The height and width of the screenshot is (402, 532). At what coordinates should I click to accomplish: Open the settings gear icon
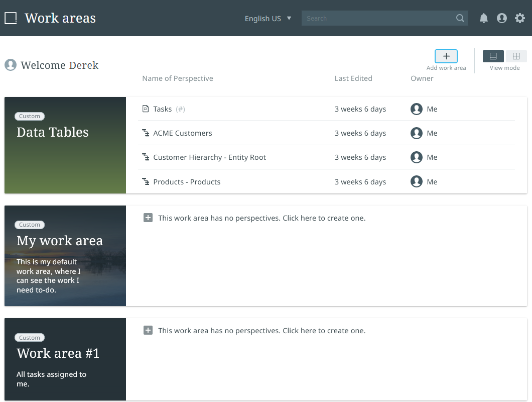tap(520, 18)
